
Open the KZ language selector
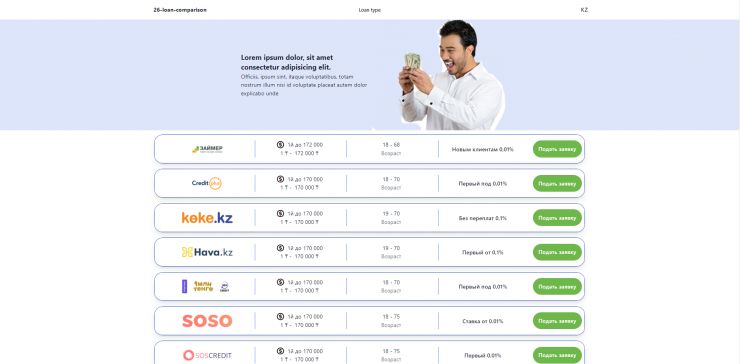pos(584,10)
